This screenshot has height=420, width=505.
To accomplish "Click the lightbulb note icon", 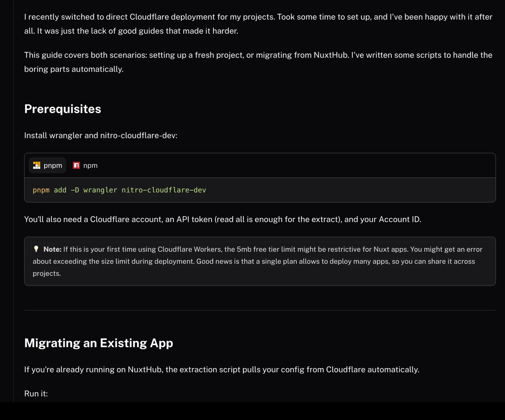I will (x=36, y=249).
